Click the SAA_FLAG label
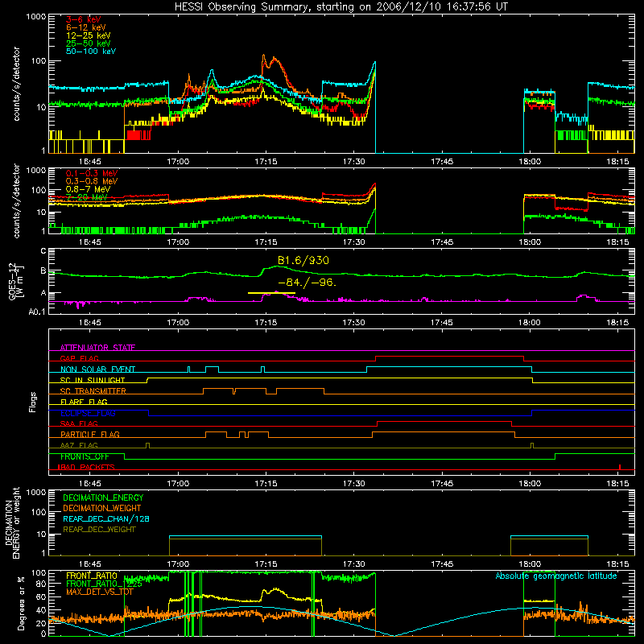Image resolution: width=644 pixels, height=644 pixels. [79, 423]
